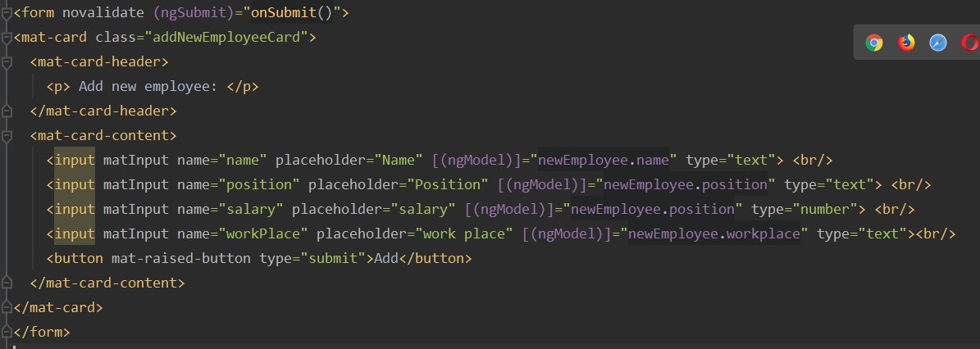Image resolution: width=980 pixels, height=349 pixels.
Task: Place cursor in newEmployee.workplace binding
Action: pyautogui.click(x=714, y=234)
